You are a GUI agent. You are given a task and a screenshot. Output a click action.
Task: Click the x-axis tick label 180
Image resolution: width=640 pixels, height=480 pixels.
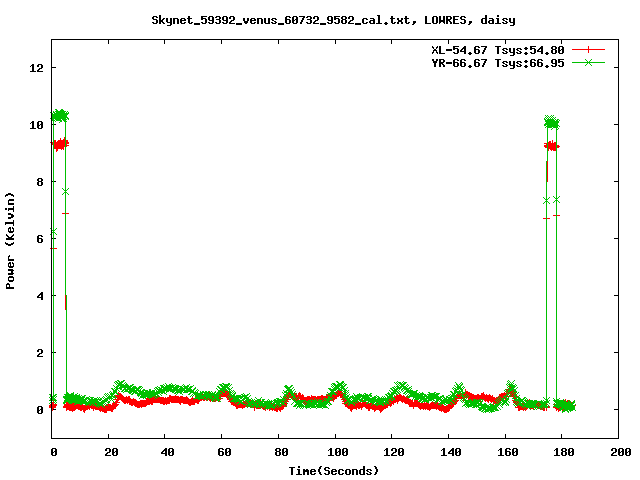tap(564, 452)
